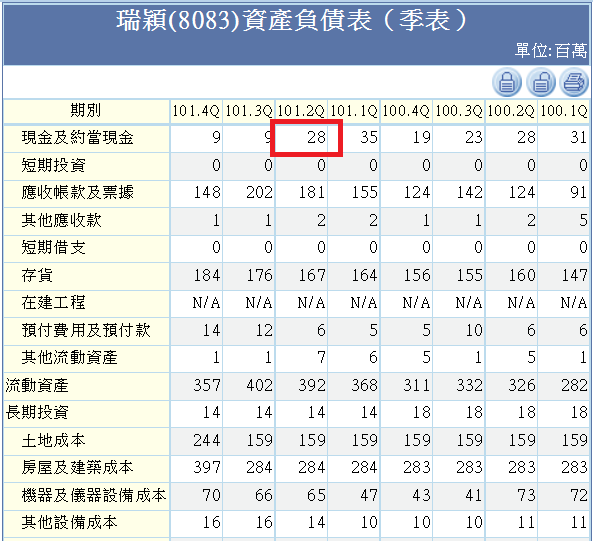The height and width of the screenshot is (541, 599).
Task: Click the closed padlock lock icon
Action: (507, 82)
